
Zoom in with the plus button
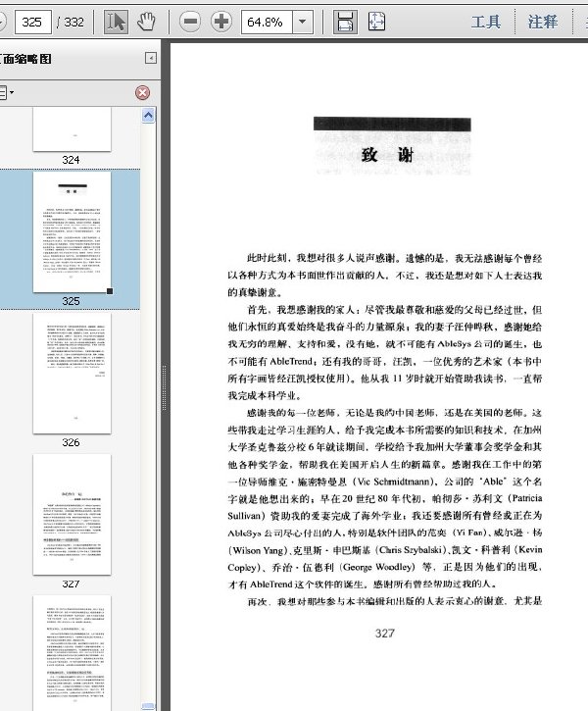click(x=221, y=22)
